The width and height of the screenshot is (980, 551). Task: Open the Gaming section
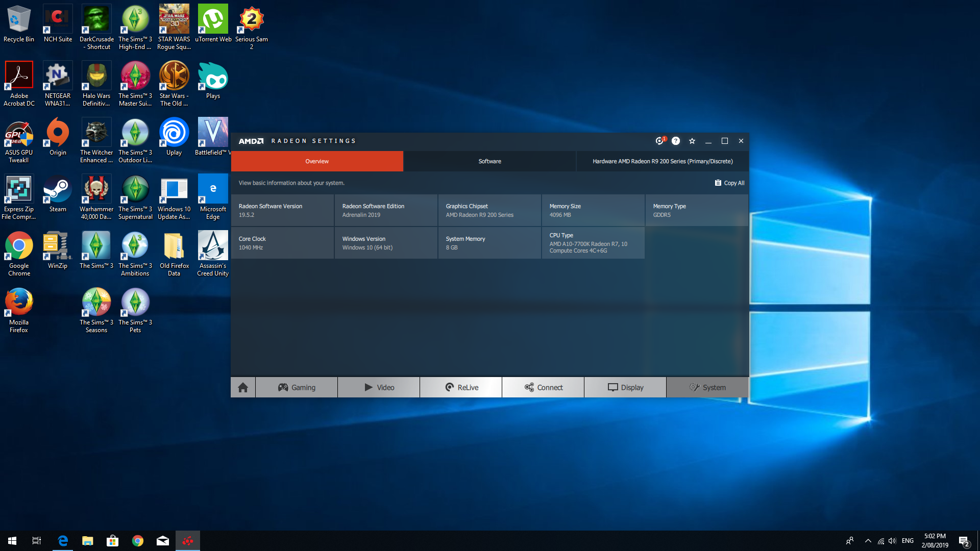point(297,388)
